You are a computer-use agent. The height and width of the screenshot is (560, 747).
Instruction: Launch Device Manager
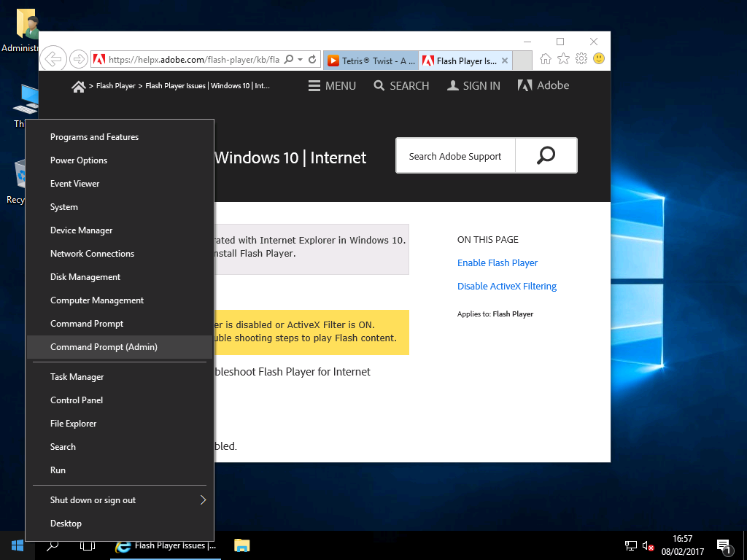[x=119, y=230]
